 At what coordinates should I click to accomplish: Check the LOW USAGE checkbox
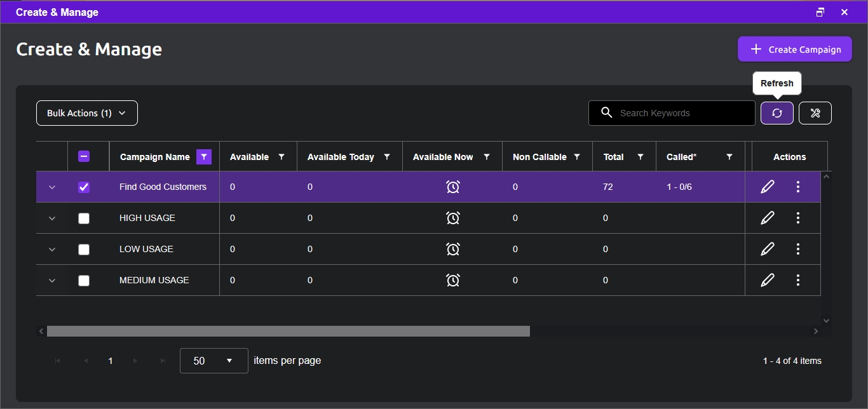tap(84, 250)
